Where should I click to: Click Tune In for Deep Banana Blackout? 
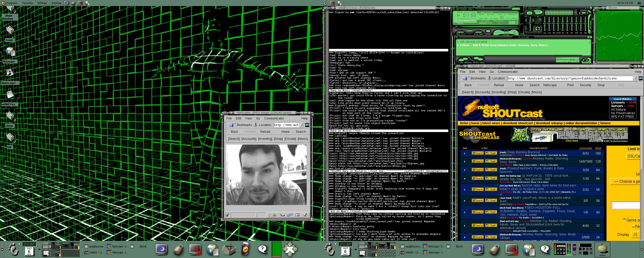click(x=477, y=153)
